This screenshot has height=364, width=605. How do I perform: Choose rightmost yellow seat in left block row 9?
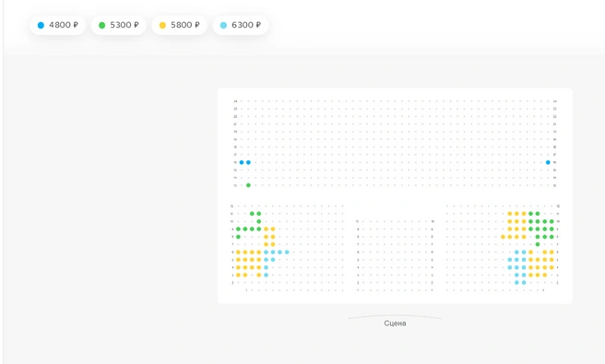point(273,229)
